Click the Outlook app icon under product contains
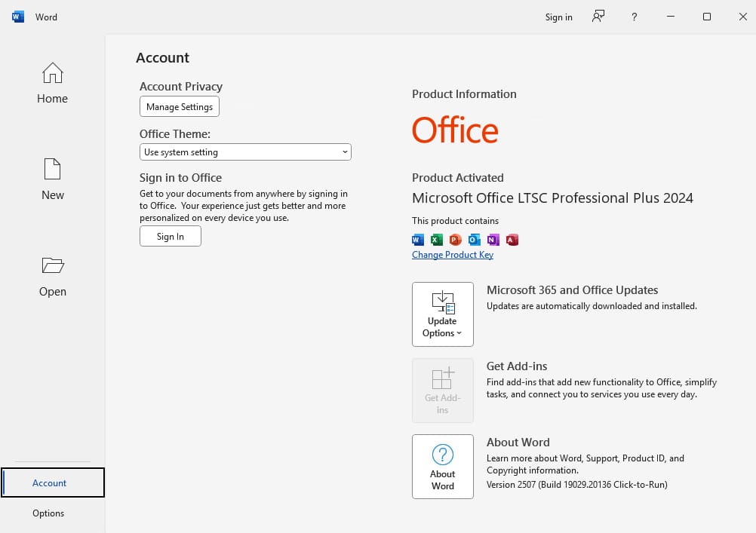 [x=475, y=240]
